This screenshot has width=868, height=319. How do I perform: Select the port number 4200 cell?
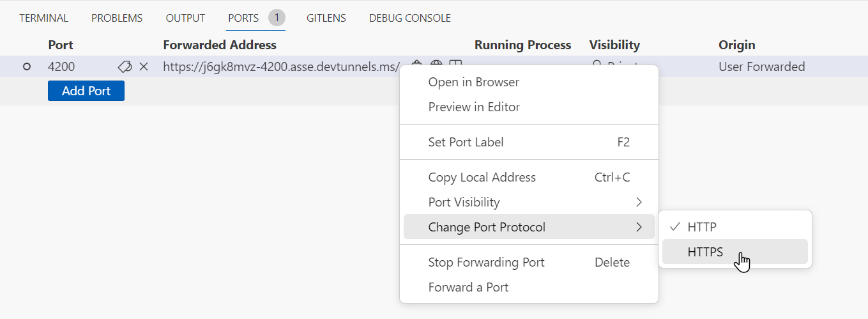[61, 66]
